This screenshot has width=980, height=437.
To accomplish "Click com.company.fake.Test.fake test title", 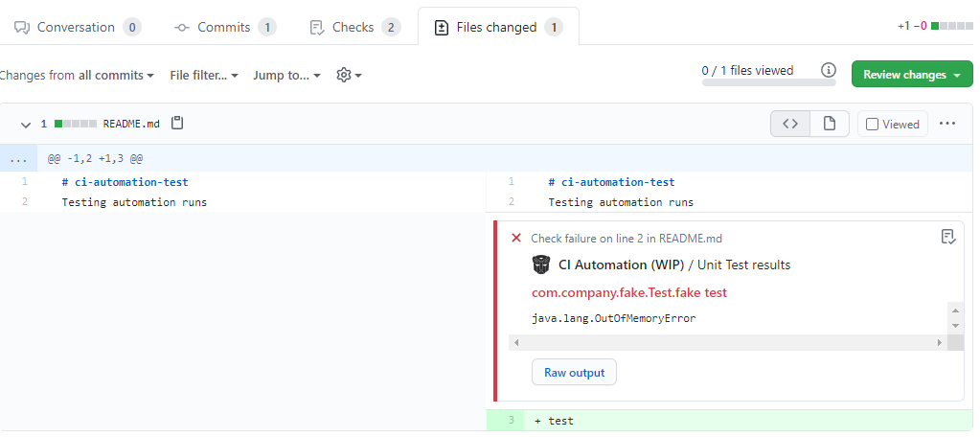I will click(629, 292).
